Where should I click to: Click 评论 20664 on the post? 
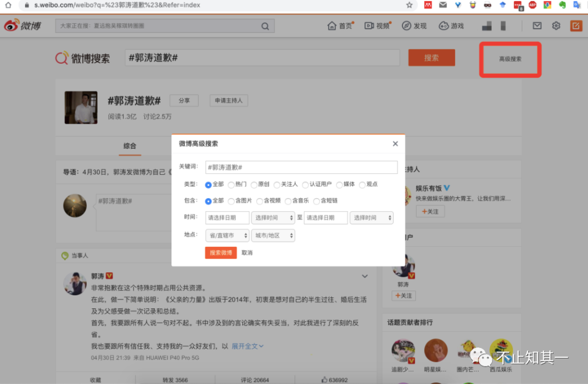[x=255, y=380]
